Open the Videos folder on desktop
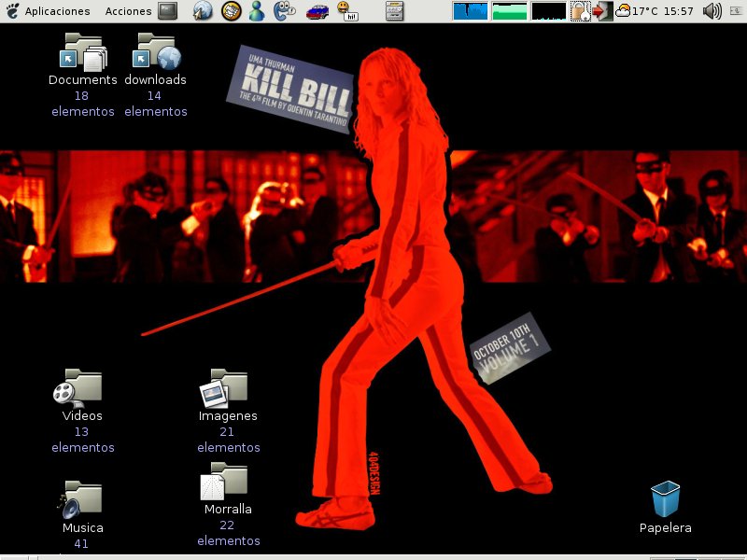The height and width of the screenshot is (560, 747). point(78,387)
